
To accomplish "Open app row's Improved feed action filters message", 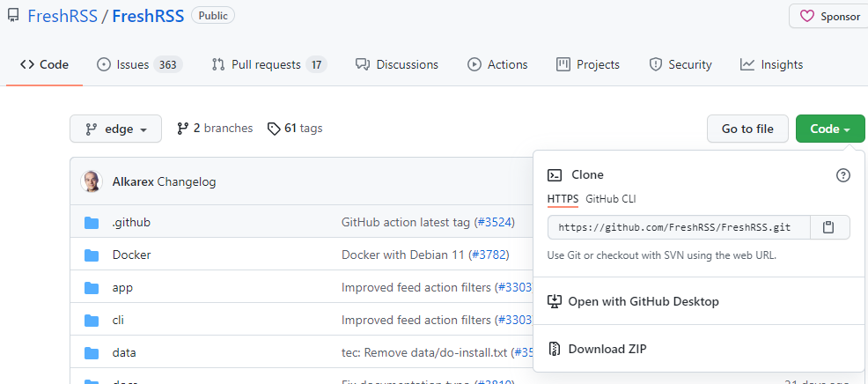I will [416, 288].
